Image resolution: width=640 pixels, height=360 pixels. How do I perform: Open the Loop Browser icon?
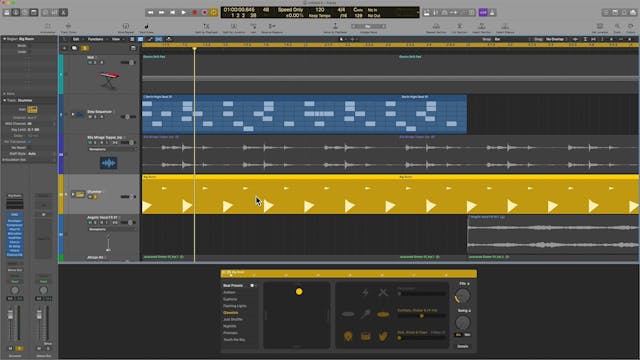(624, 13)
